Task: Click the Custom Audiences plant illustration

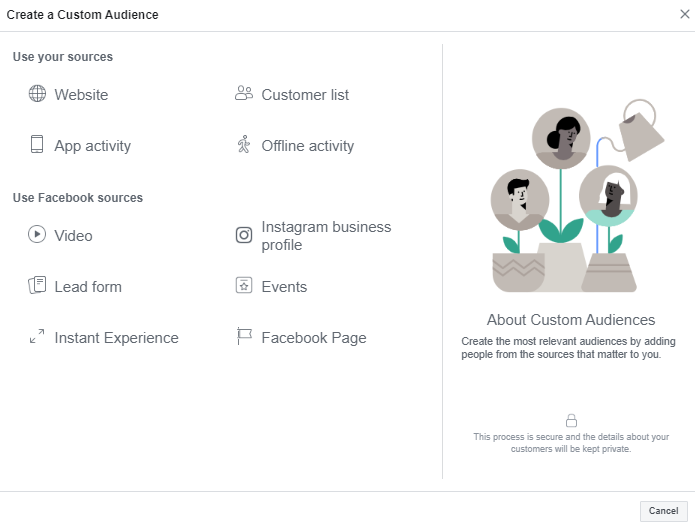Action: pyautogui.click(x=570, y=198)
